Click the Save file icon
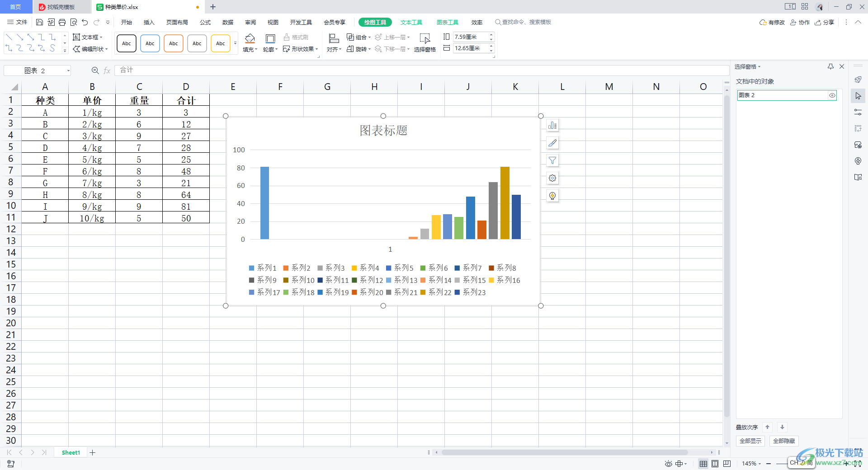868x470 pixels. (39, 22)
